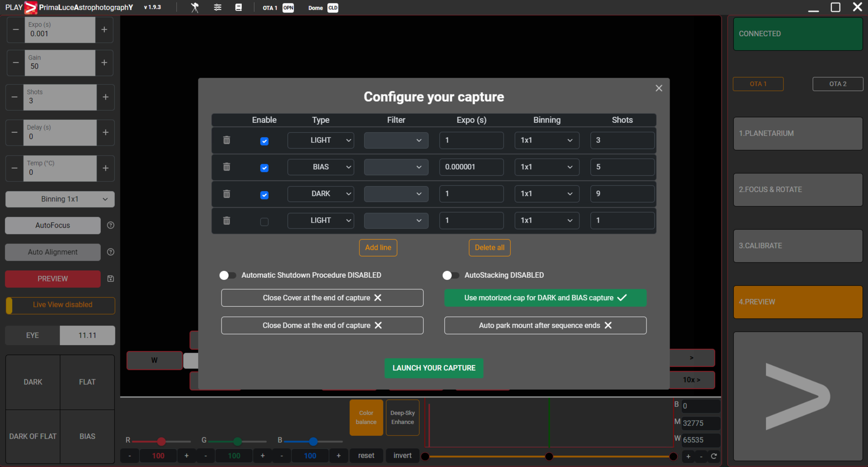Open Type dropdown of last LIGHT row

321,220
